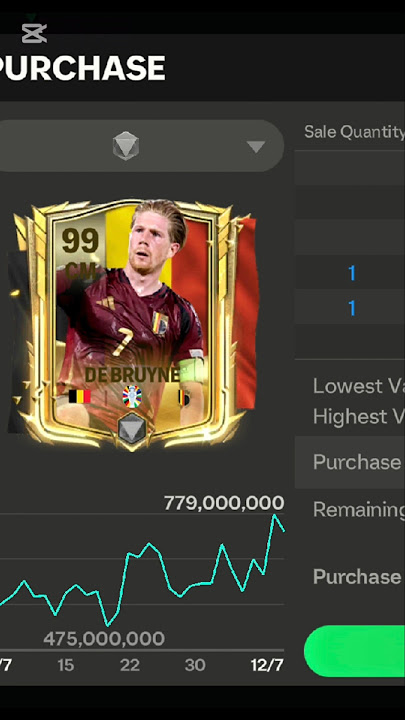The height and width of the screenshot is (720, 405).
Task: Select first sale quantity row showing 1
Action: (352, 273)
